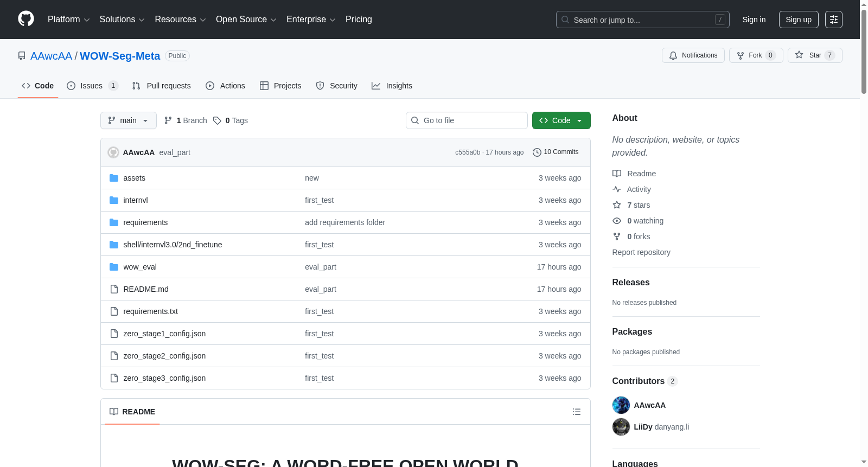Open the internvl folder icon

[114, 200]
